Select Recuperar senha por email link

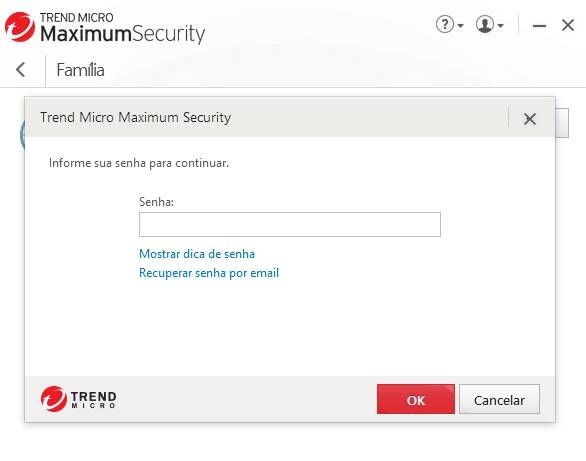(x=209, y=273)
